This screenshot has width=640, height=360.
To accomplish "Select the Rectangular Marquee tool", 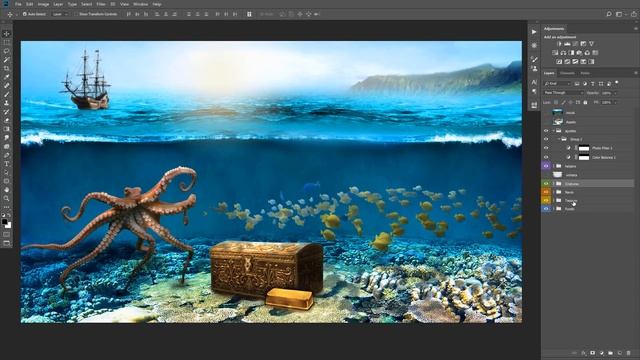I will [x=7, y=42].
